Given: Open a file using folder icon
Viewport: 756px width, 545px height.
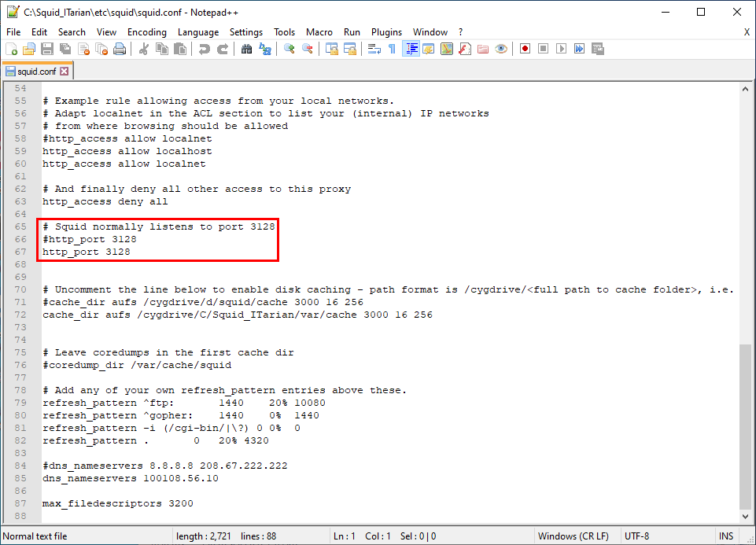Looking at the screenshot, I should point(29,49).
